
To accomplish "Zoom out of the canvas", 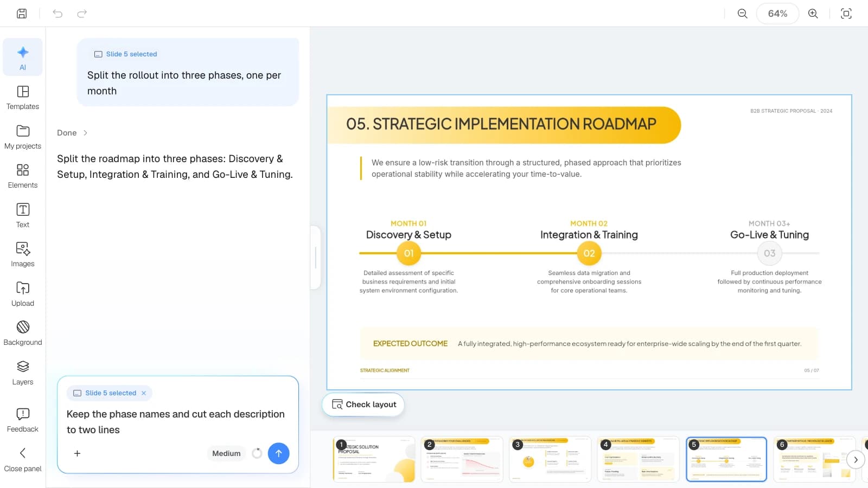I will coord(742,14).
